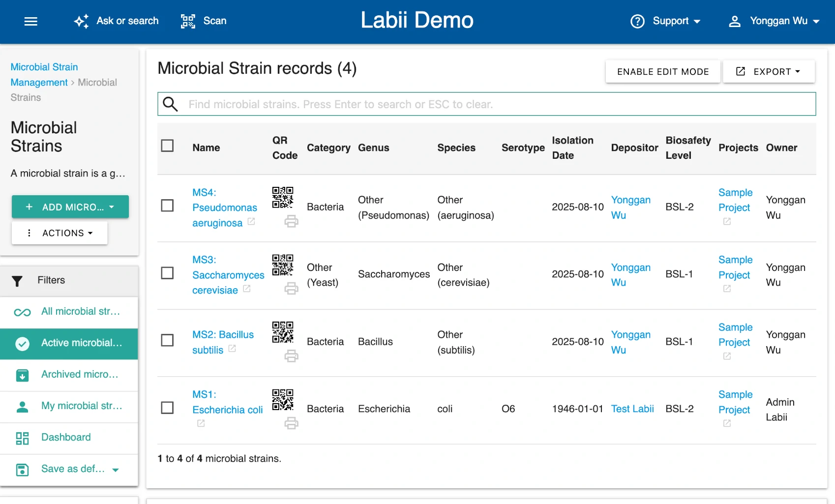Click the QR code for MS1 strain
Screen dimensions: 835x504
click(x=283, y=400)
